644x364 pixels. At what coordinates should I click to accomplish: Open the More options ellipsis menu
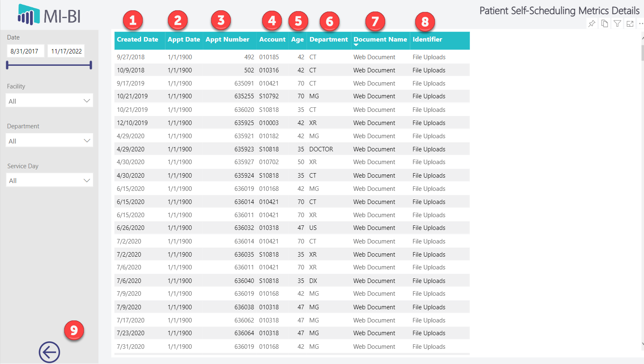tap(641, 24)
